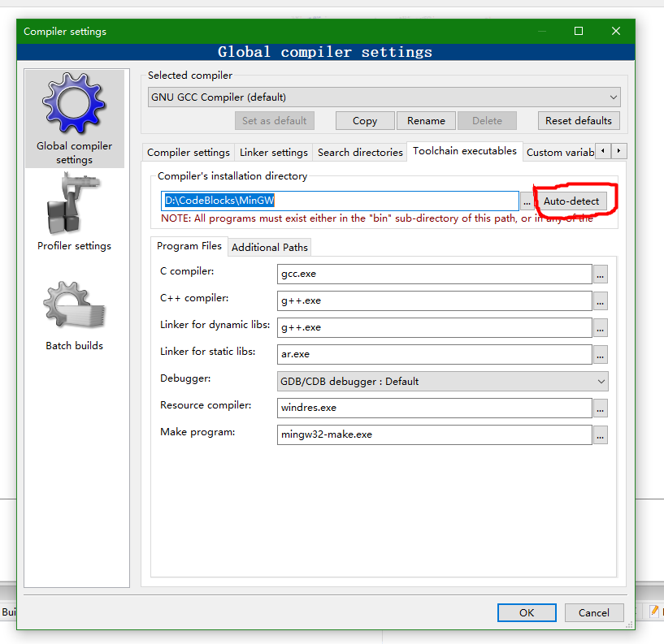The width and height of the screenshot is (664, 644).
Task: Browse for the resource compiler windres.exe
Action: 601,408
